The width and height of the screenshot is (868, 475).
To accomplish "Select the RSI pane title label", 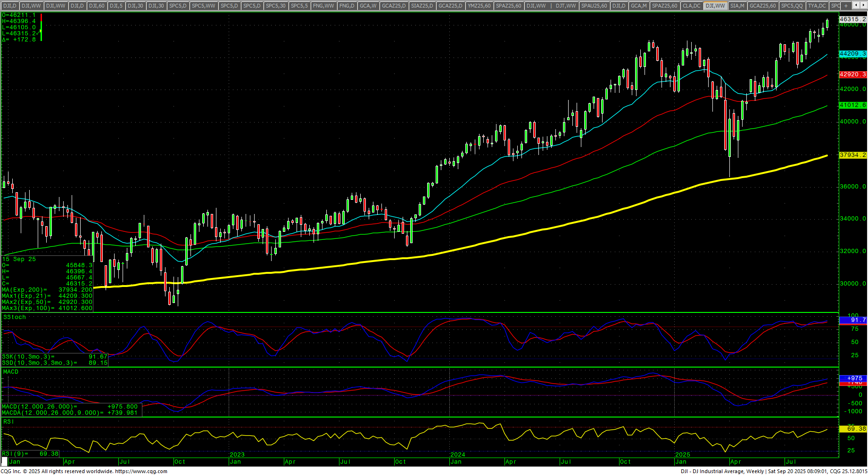I will tap(8, 422).
